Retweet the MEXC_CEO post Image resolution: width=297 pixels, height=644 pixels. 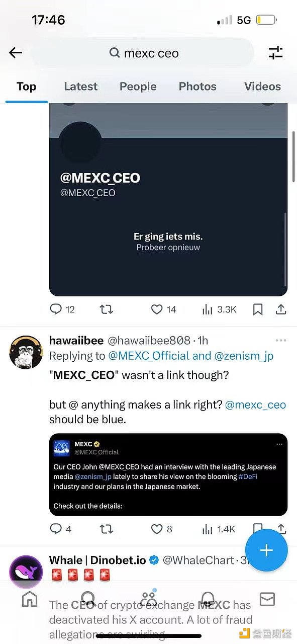pyautogui.click(x=106, y=309)
